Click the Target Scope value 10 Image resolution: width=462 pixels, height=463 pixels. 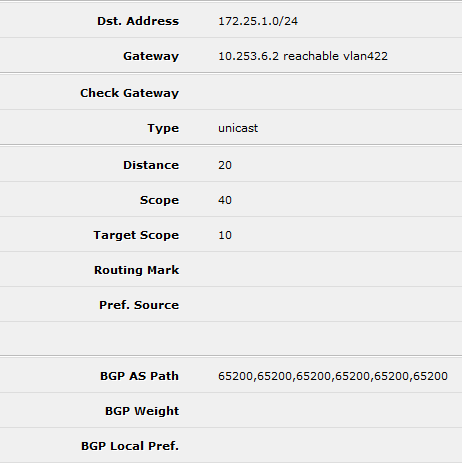225,235
